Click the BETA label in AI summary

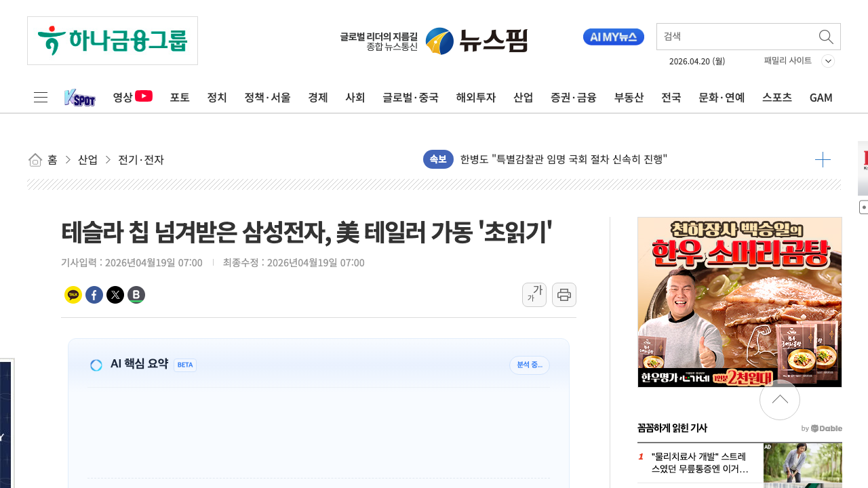[185, 365]
